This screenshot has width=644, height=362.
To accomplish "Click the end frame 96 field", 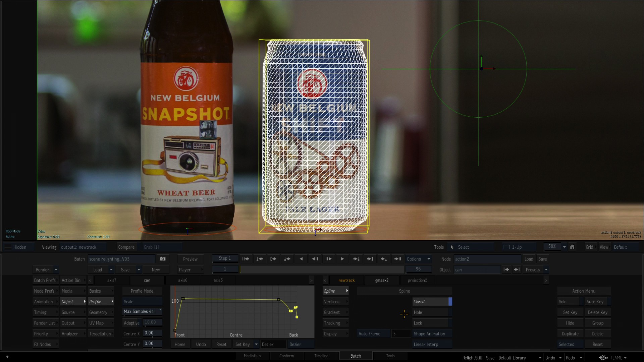I will pyautogui.click(x=418, y=269).
